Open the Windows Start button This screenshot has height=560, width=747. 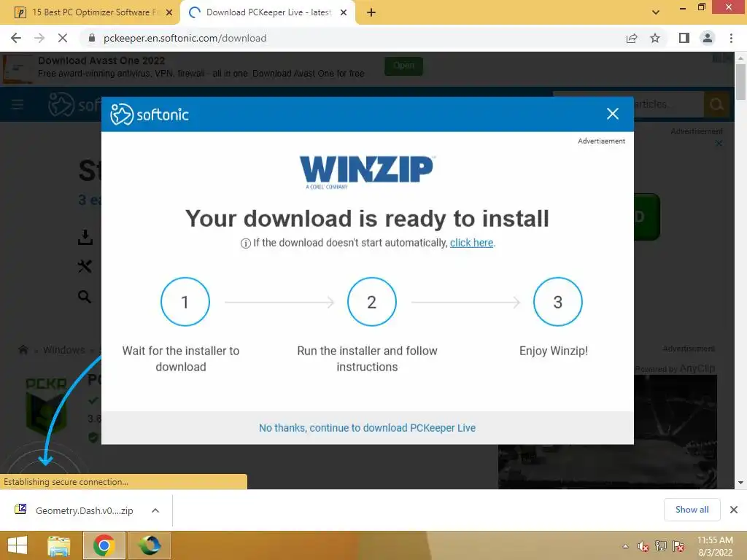(x=18, y=545)
